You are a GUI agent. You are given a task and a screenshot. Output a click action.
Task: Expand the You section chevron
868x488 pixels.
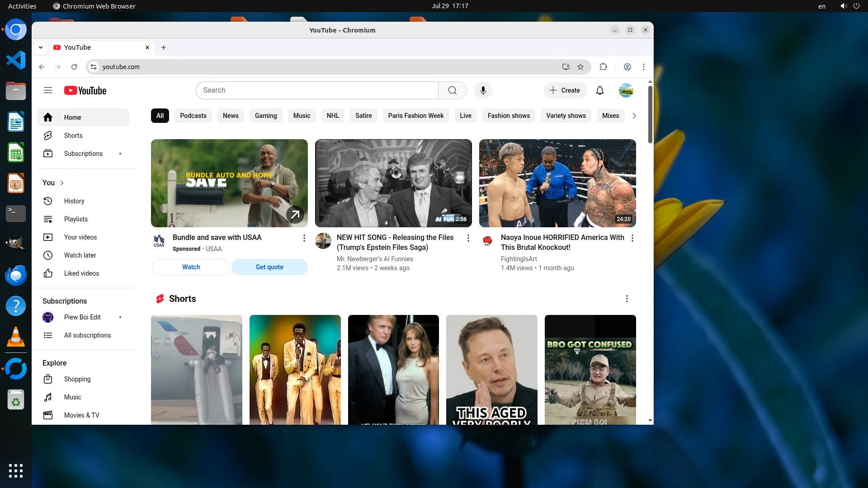pos(62,183)
